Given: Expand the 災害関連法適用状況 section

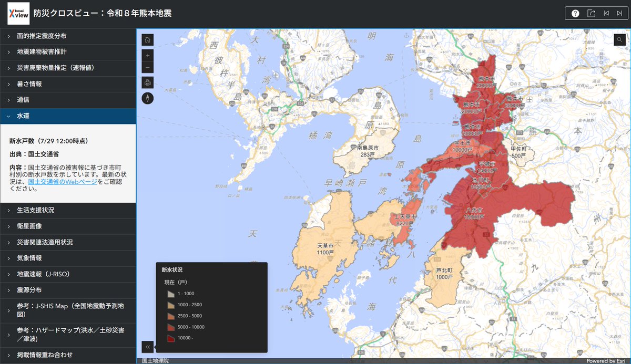Looking at the screenshot, I should (x=68, y=242).
